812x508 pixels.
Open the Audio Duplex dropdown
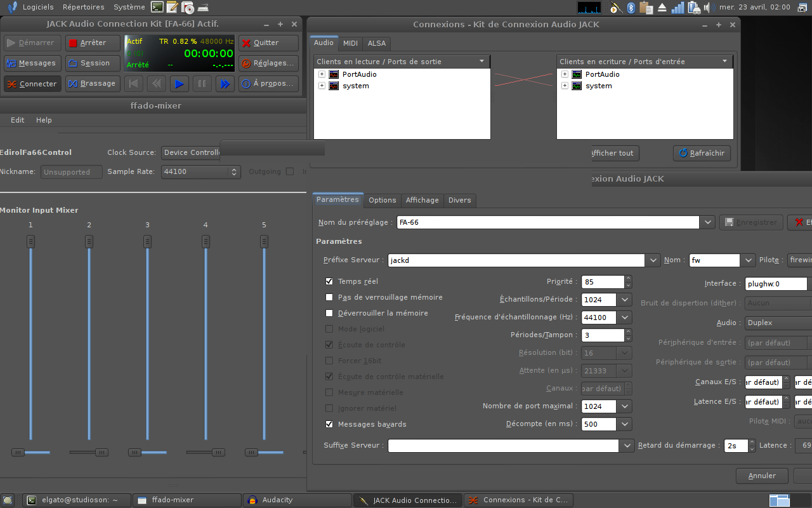[x=778, y=323]
